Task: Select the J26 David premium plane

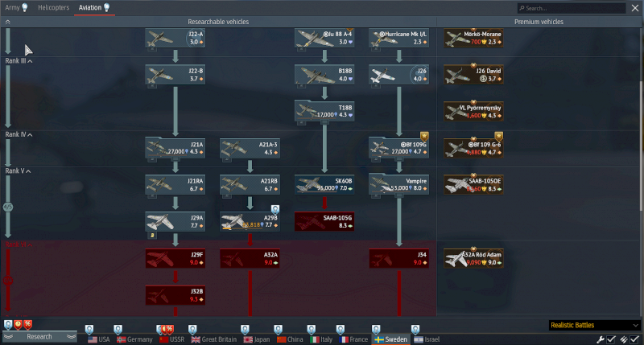Action: (x=475, y=76)
